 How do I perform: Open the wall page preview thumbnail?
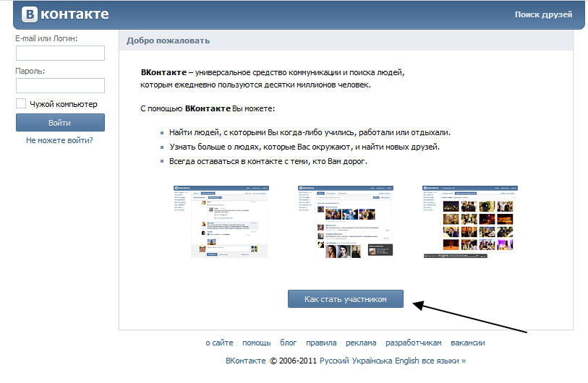[221, 221]
